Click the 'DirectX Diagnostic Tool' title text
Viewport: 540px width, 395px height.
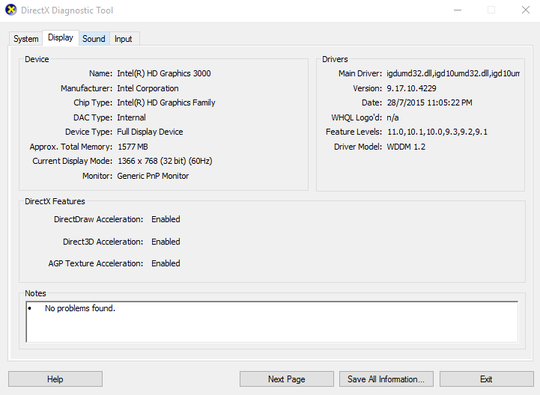point(67,10)
